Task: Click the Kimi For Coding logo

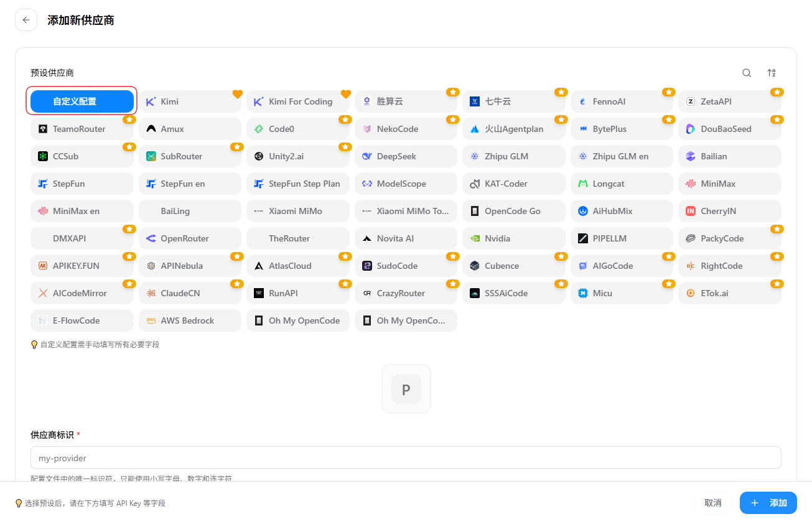Action: pos(259,101)
